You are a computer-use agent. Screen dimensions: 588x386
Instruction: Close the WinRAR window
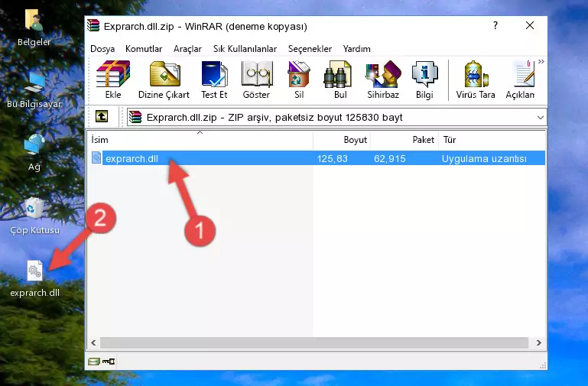[530, 25]
